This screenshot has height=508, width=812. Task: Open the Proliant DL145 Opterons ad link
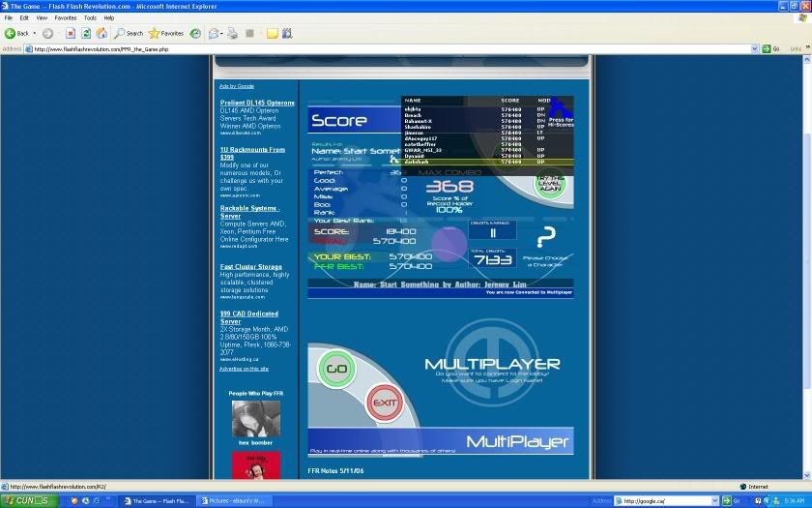[257, 103]
